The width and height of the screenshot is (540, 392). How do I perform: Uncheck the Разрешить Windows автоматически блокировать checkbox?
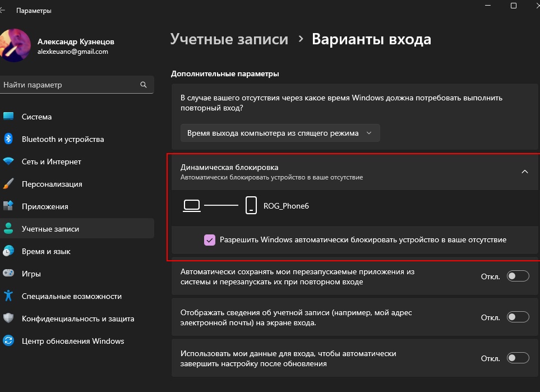(x=209, y=240)
